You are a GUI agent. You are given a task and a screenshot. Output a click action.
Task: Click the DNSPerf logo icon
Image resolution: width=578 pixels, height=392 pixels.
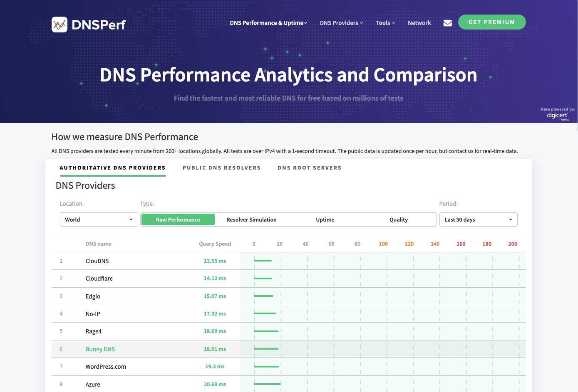tap(60, 25)
